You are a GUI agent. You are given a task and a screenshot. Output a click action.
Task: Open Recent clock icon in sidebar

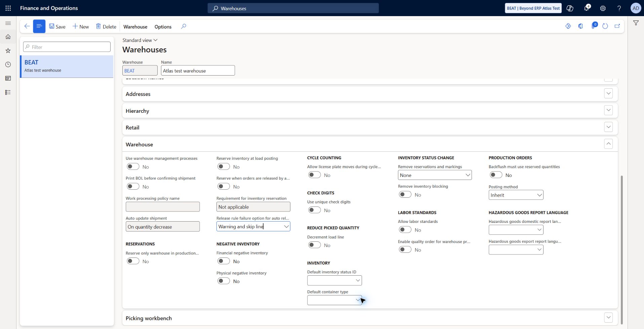click(8, 64)
